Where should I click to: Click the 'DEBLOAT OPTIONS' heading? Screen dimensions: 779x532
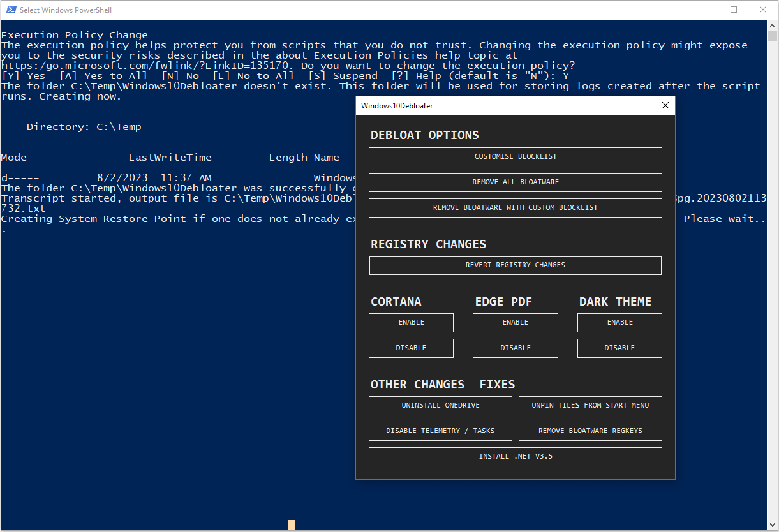[x=425, y=135]
